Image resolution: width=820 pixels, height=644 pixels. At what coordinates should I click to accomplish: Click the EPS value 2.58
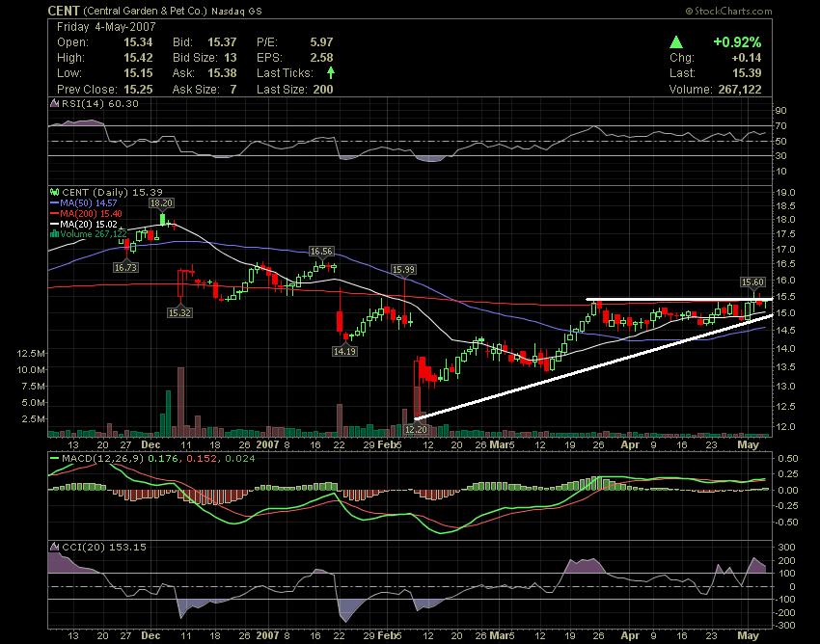tap(321, 58)
